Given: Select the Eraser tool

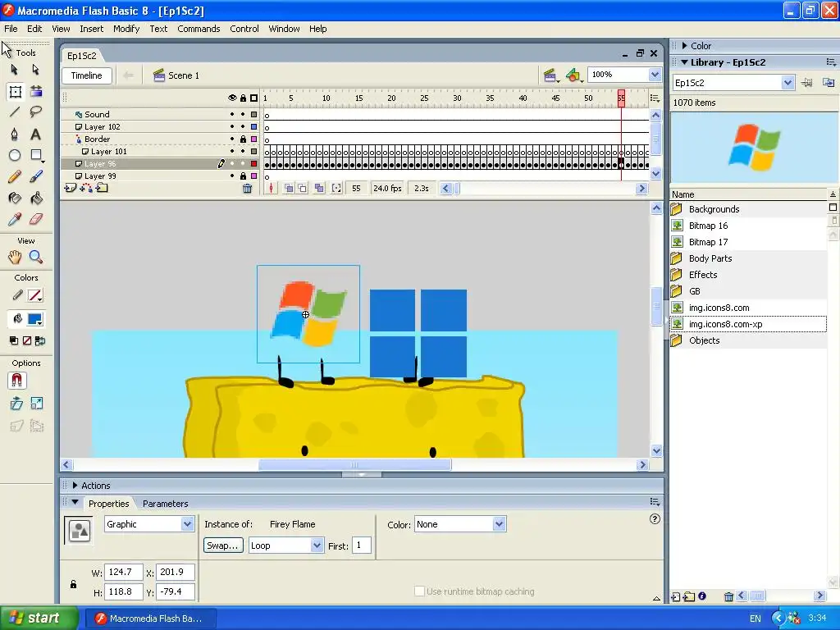Looking at the screenshot, I should click(x=36, y=219).
